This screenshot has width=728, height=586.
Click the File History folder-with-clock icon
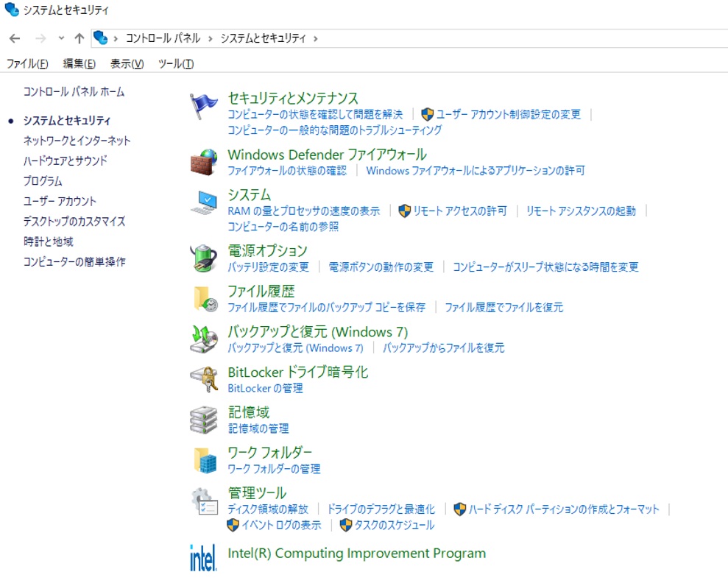click(x=205, y=298)
